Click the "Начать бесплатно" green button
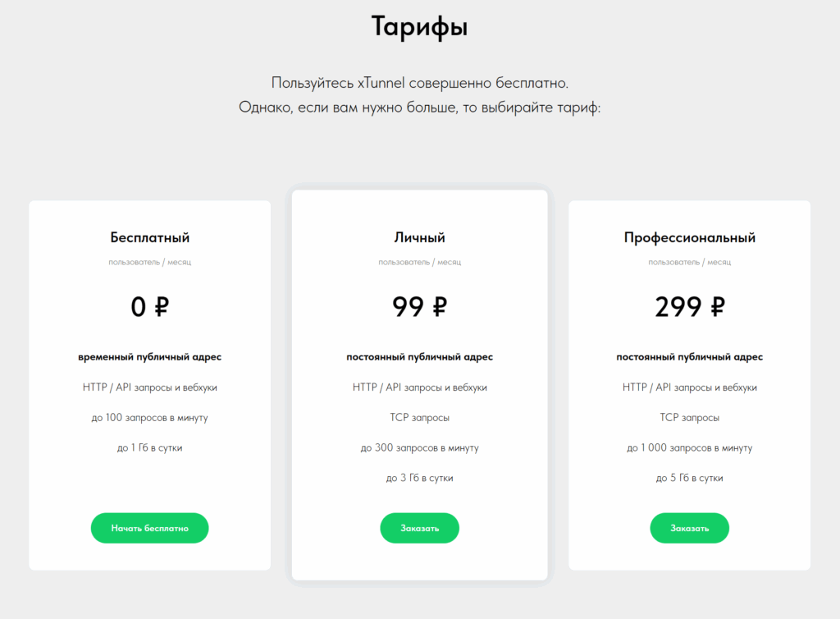 (x=149, y=528)
